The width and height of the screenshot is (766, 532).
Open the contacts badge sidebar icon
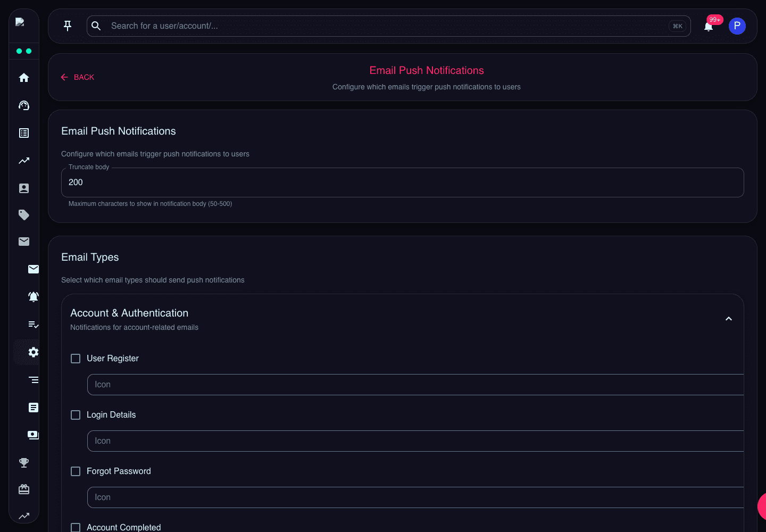click(24, 188)
